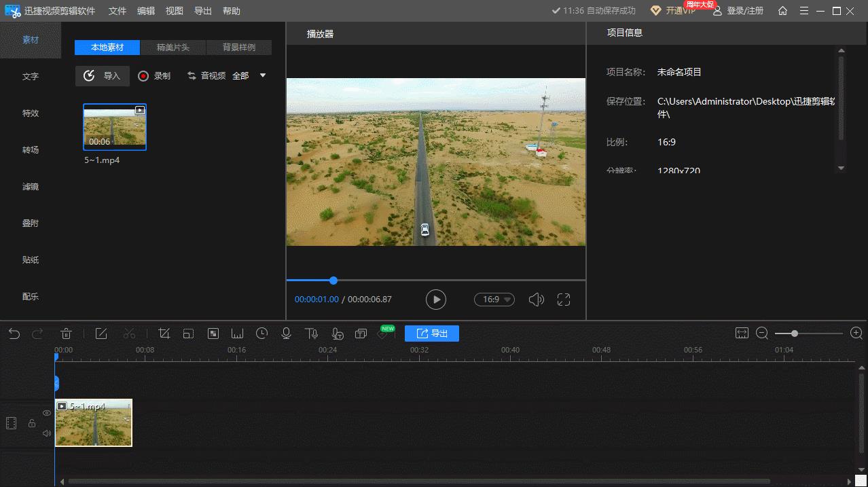
Task: Click the timeline zoom slider handle
Action: click(795, 333)
